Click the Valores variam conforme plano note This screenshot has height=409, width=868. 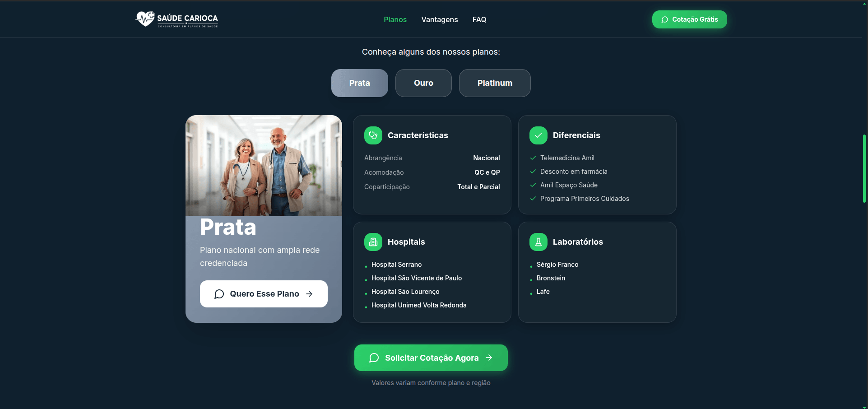pos(431,383)
